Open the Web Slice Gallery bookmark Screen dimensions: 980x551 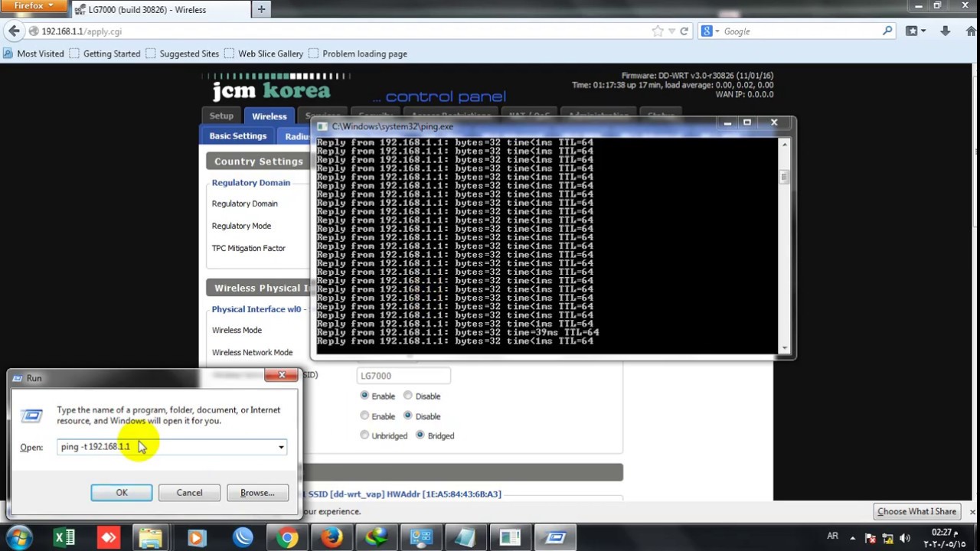[263, 54]
